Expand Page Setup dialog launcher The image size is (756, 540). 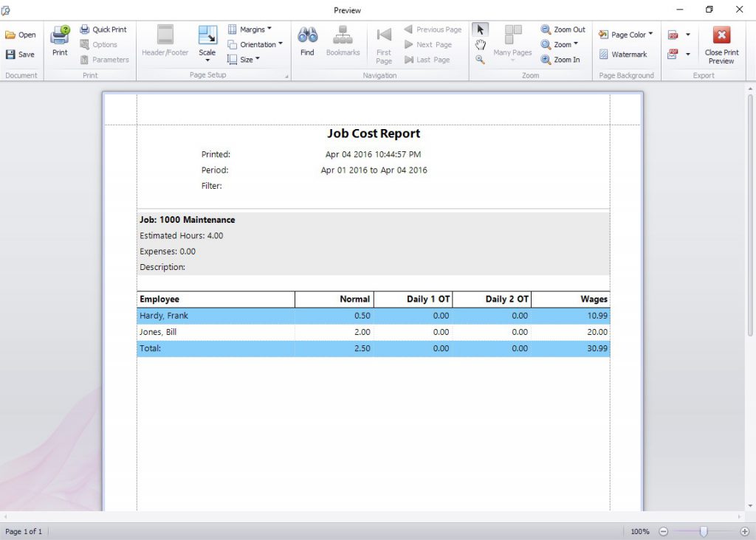[286, 76]
